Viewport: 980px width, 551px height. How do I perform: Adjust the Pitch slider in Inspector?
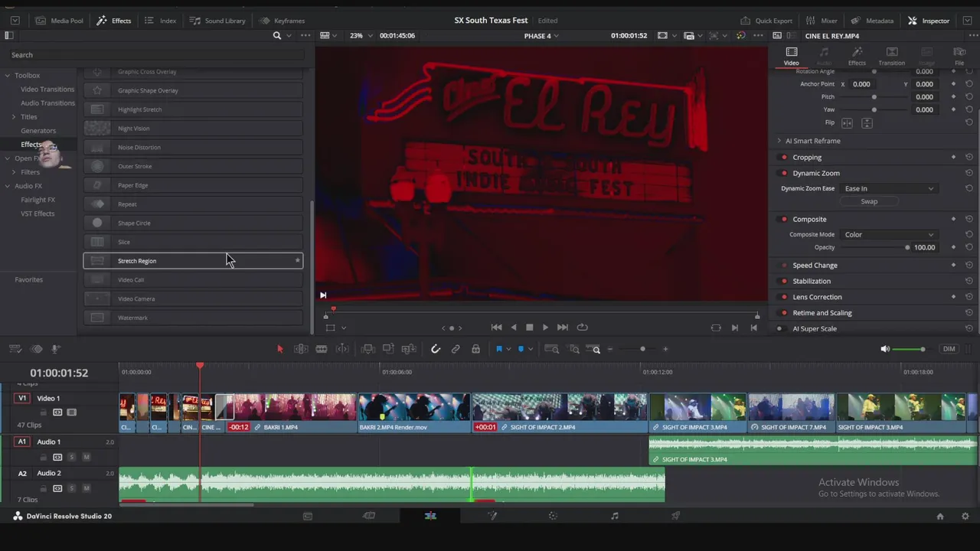click(x=874, y=97)
